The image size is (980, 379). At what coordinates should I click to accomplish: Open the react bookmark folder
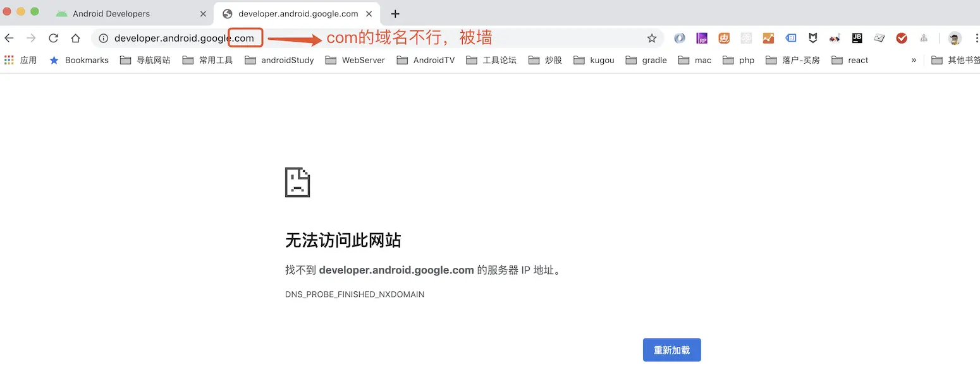850,60
